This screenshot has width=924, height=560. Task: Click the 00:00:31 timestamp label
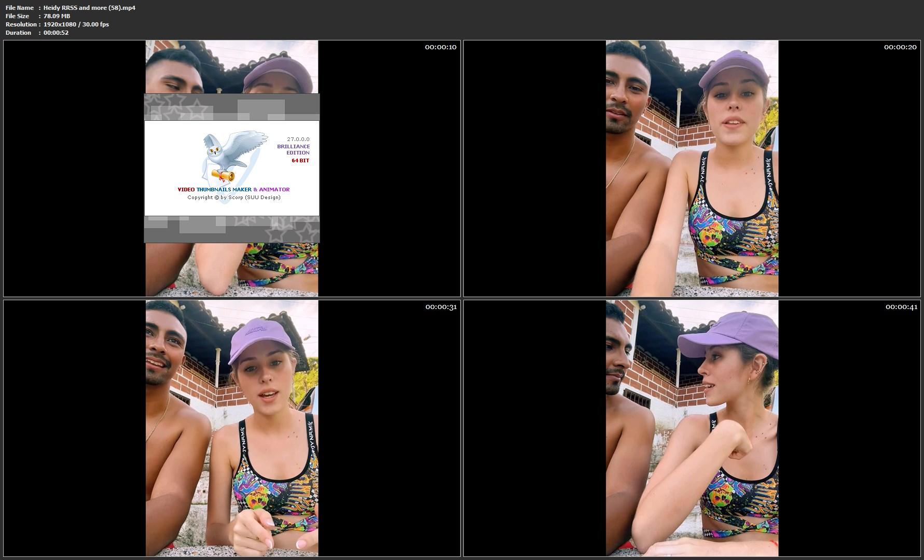[x=440, y=307]
